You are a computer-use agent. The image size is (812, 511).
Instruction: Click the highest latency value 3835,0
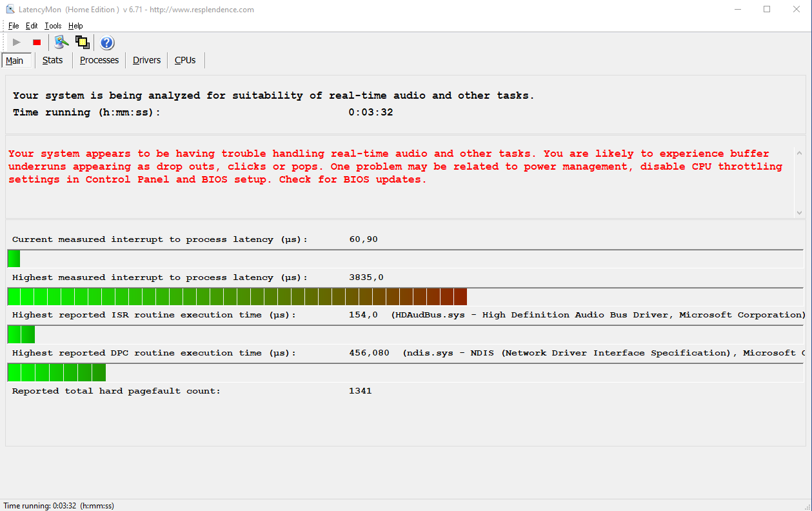[366, 277]
